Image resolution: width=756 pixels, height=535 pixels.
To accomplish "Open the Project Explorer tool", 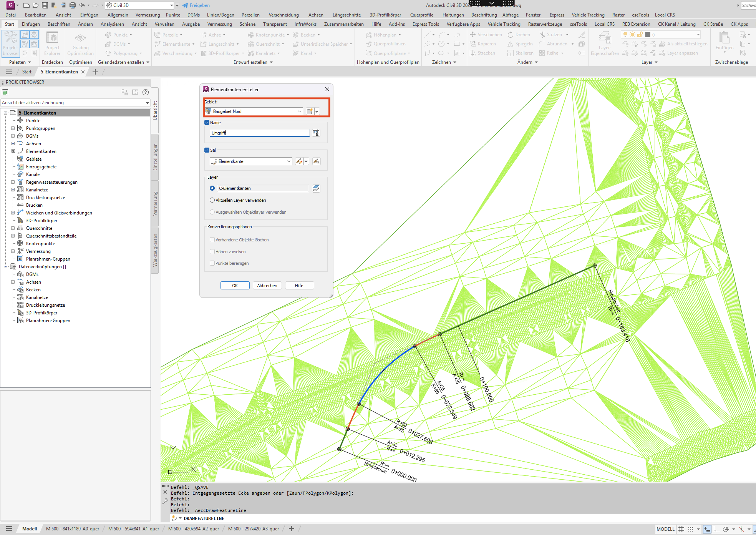I will pyautogui.click(x=52, y=43).
